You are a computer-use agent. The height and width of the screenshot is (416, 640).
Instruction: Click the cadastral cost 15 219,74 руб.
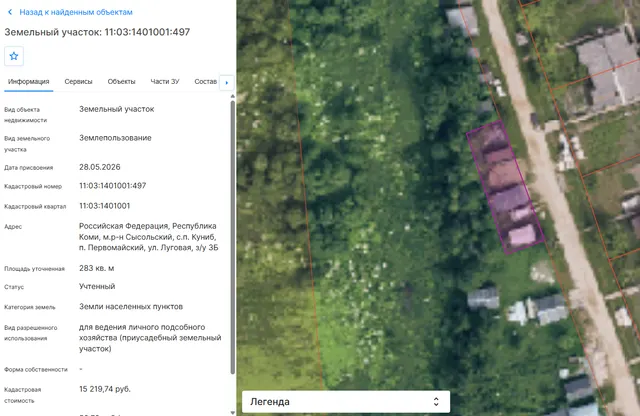(105, 389)
